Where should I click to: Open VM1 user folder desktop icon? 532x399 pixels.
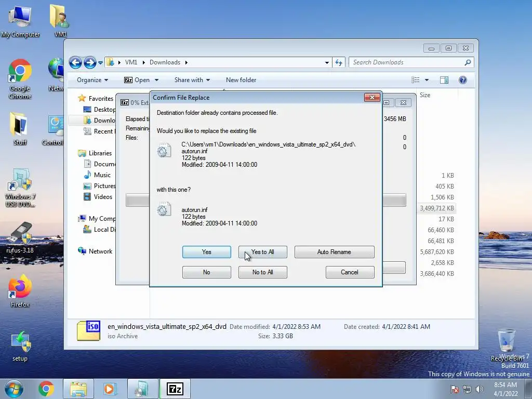click(x=60, y=20)
